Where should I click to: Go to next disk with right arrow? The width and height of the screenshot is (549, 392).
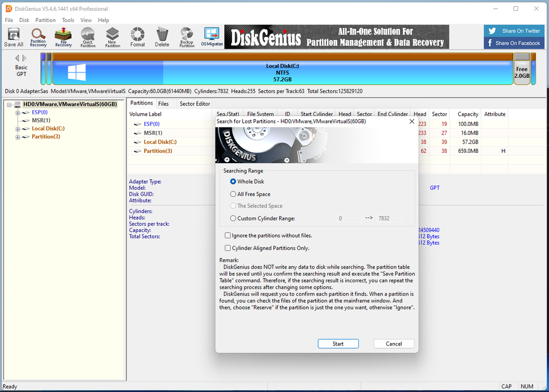24,58
